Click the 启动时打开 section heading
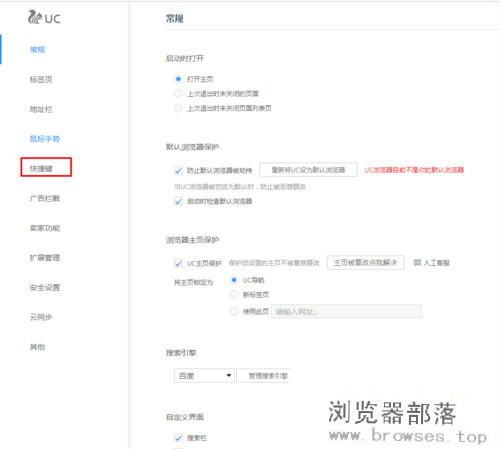The image size is (500, 449). 185,59
